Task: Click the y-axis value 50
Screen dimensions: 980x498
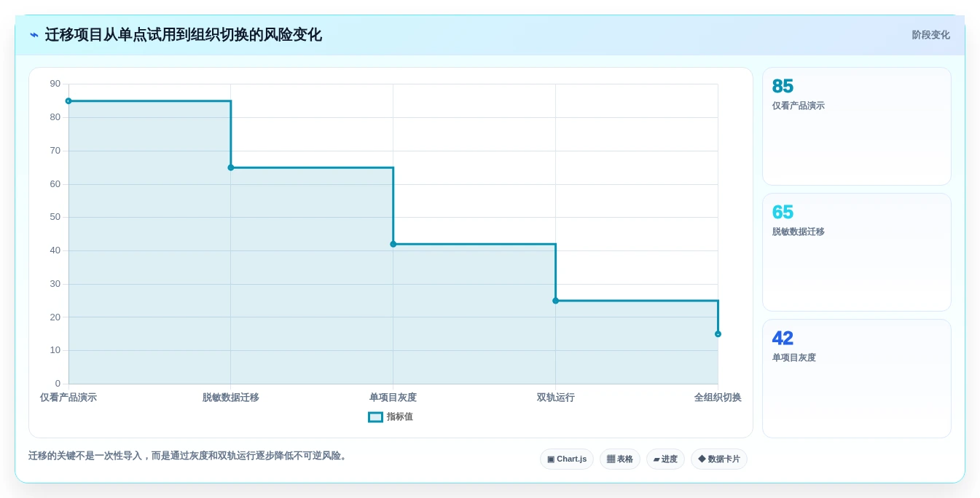Action: click(x=55, y=217)
